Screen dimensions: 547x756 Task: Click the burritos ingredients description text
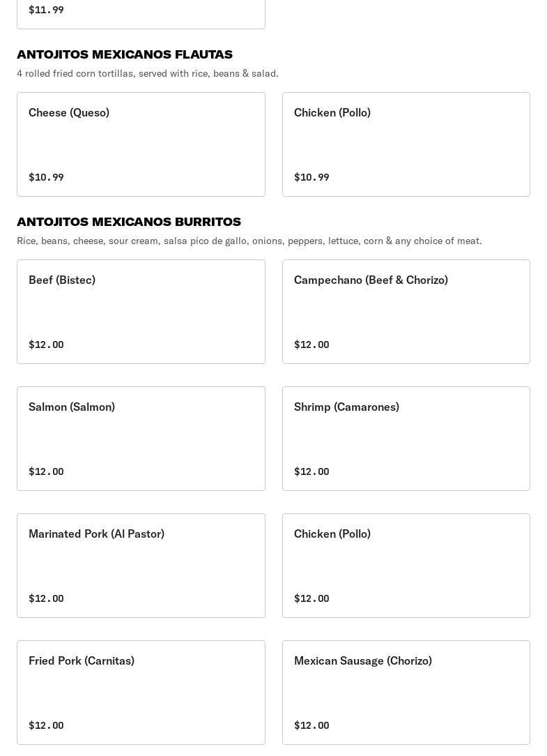click(249, 241)
